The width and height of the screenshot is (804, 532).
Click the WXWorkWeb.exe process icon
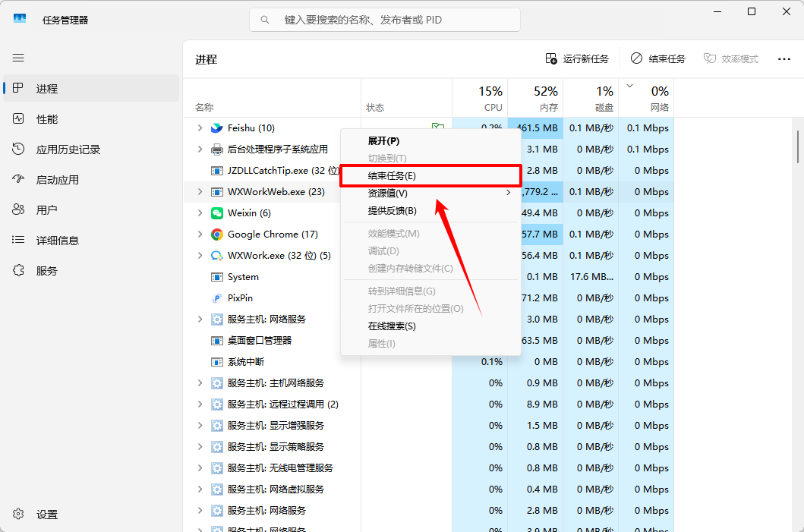217,192
